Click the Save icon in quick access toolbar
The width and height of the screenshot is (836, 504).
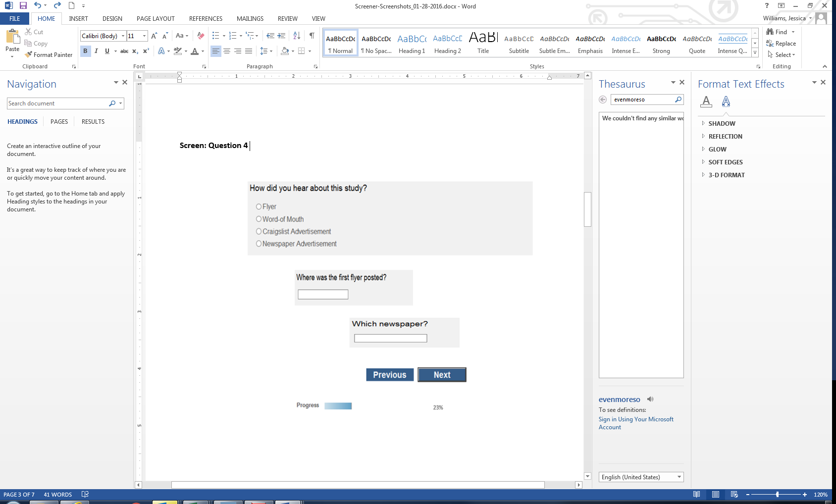(23, 6)
